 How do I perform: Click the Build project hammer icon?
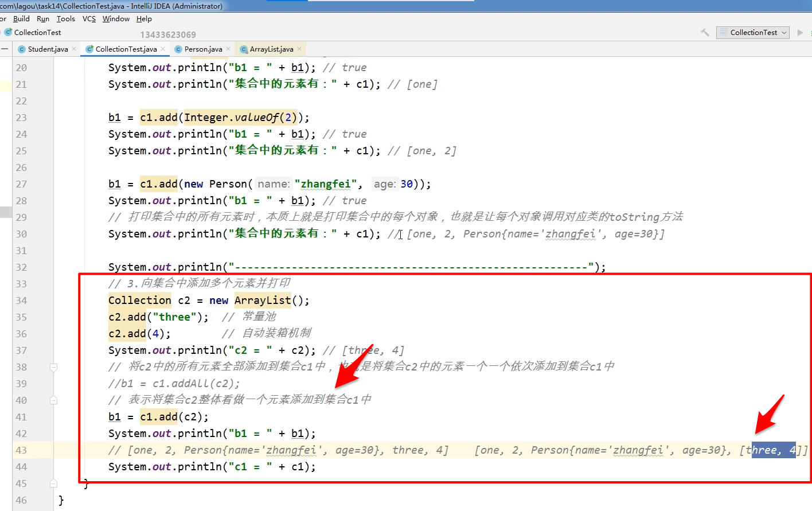coord(705,33)
